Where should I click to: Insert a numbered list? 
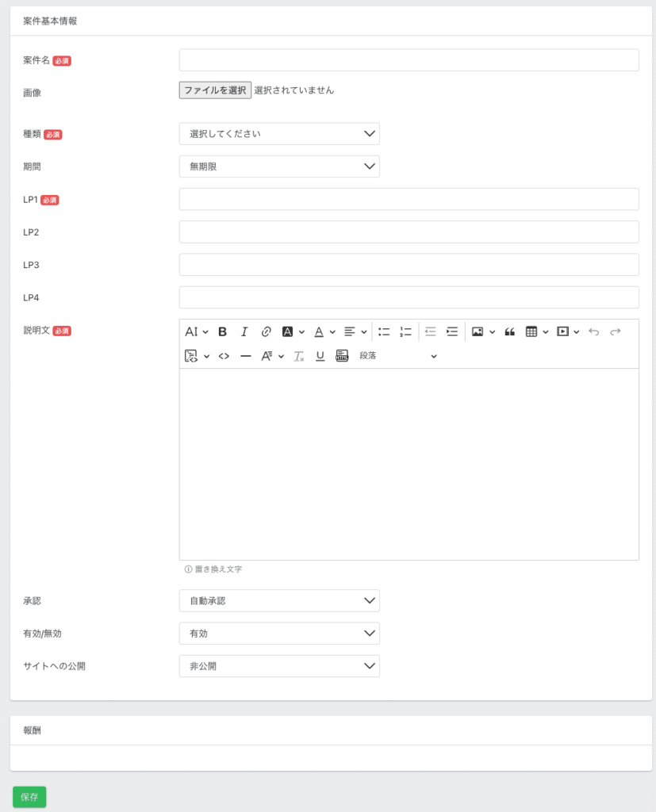pyautogui.click(x=405, y=332)
